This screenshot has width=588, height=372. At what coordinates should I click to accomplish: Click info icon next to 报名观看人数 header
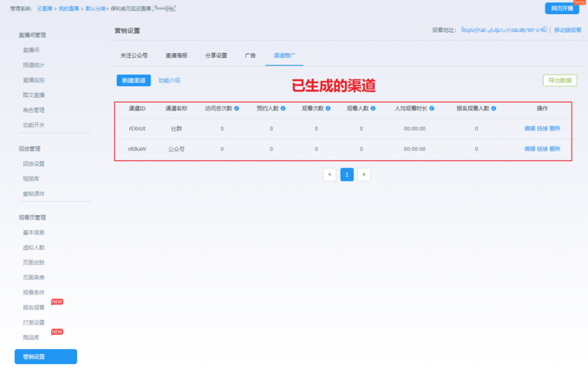click(x=494, y=108)
